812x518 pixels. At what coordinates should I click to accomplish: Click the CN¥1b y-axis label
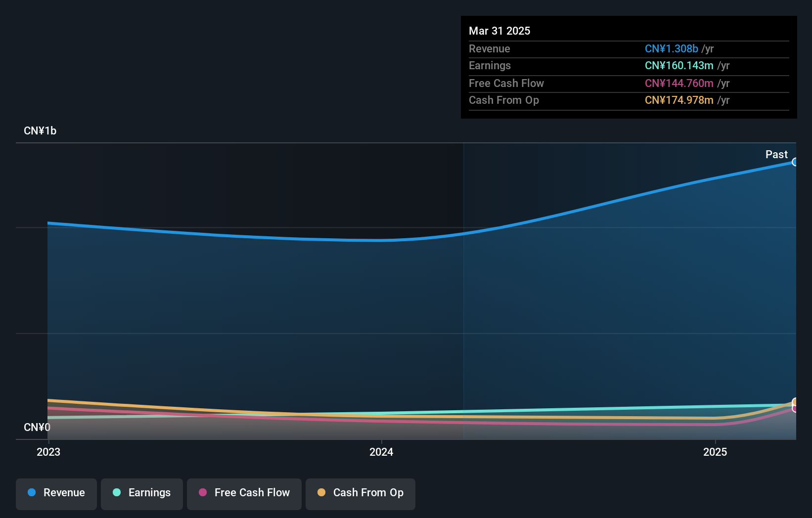(40, 130)
